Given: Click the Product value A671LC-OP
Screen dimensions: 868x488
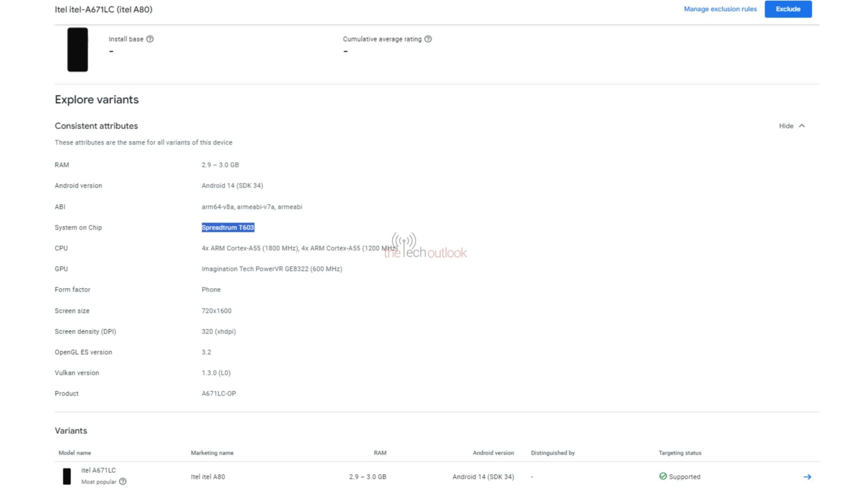Looking at the screenshot, I should pos(219,393).
